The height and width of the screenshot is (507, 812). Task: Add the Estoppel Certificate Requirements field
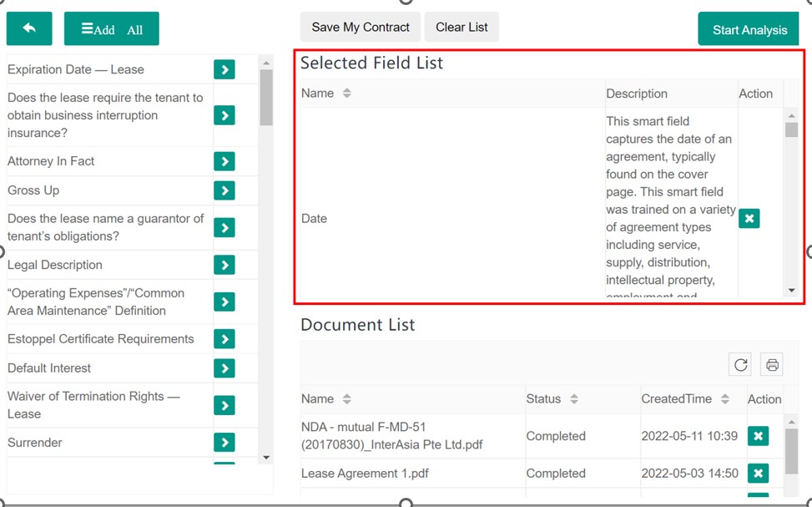click(x=224, y=339)
